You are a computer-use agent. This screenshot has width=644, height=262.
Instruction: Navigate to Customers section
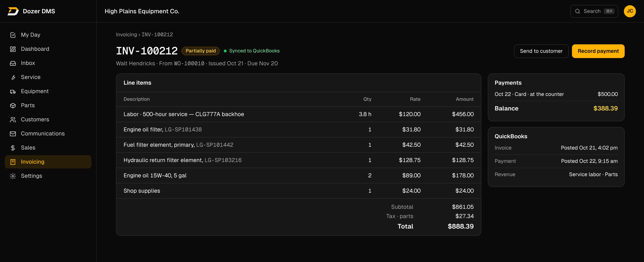point(48,120)
